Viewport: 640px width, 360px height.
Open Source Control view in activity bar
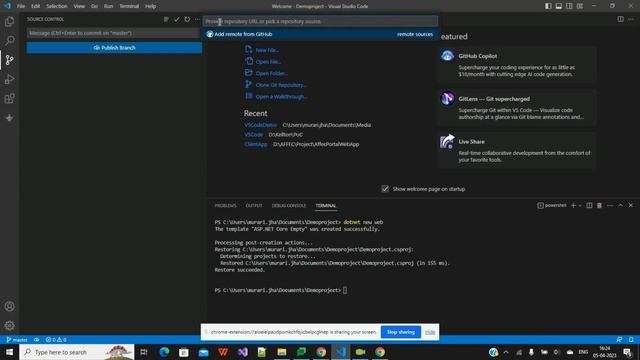point(9,60)
